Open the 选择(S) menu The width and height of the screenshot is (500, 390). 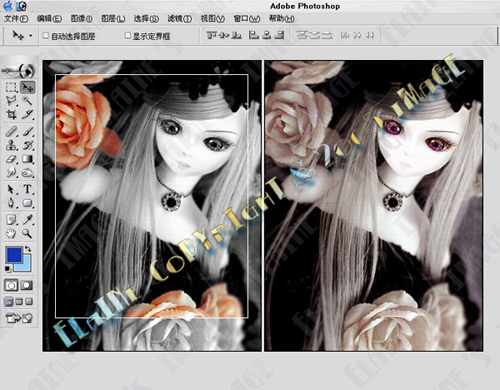coord(146,18)
